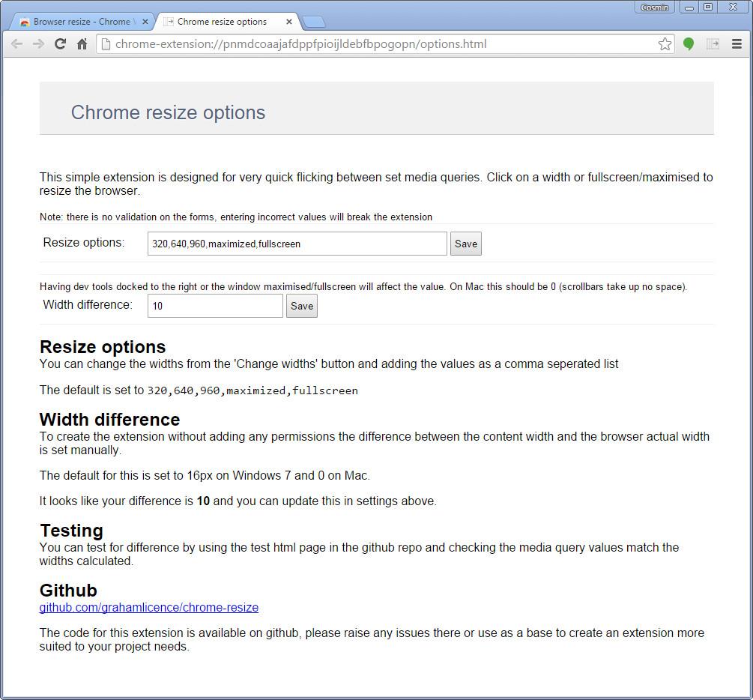753x700 pixels.
Task: Save the resize options
Action: (465, 244)
